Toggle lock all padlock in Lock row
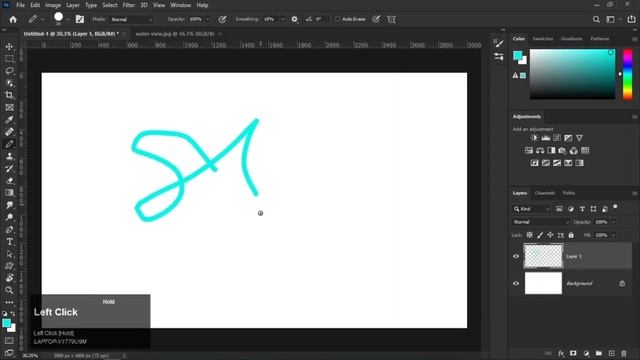640x360 pixels. click(x=571, y=235)
